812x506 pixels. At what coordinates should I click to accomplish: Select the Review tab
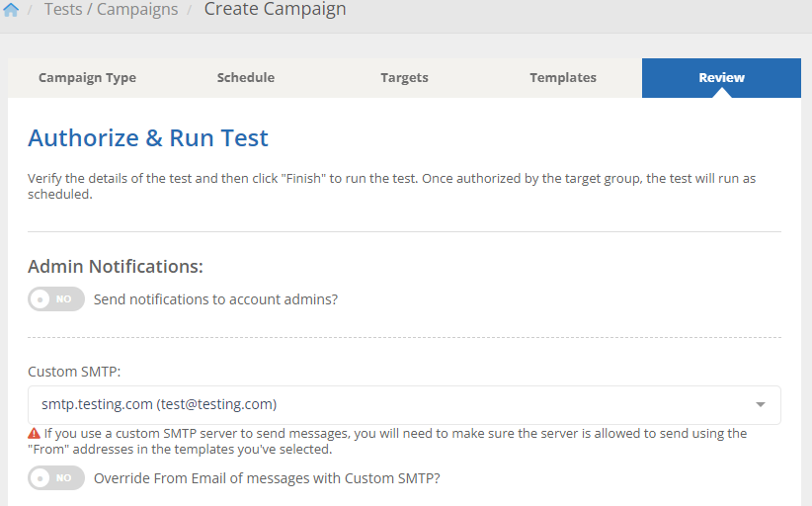[721, 78]
